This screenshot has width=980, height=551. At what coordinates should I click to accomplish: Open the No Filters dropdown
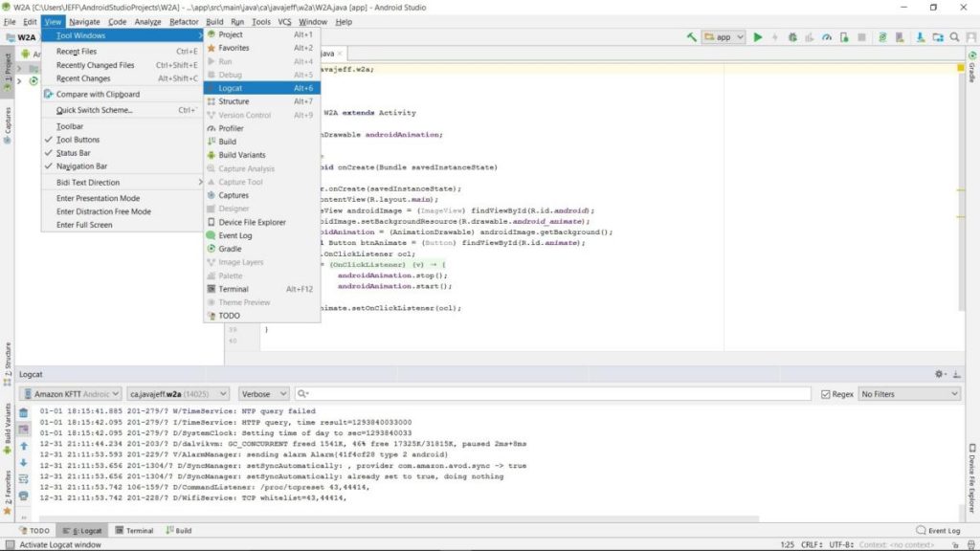click(909, 394)
